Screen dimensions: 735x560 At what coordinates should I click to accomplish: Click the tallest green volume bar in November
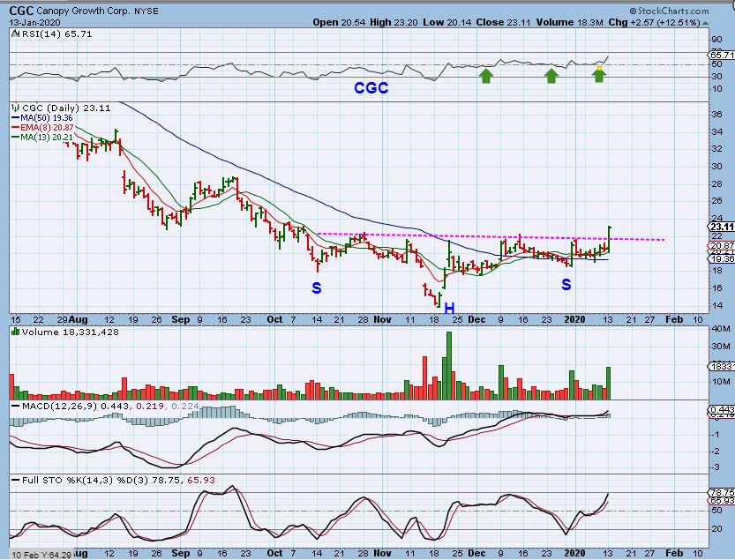[x=449, y=365]
